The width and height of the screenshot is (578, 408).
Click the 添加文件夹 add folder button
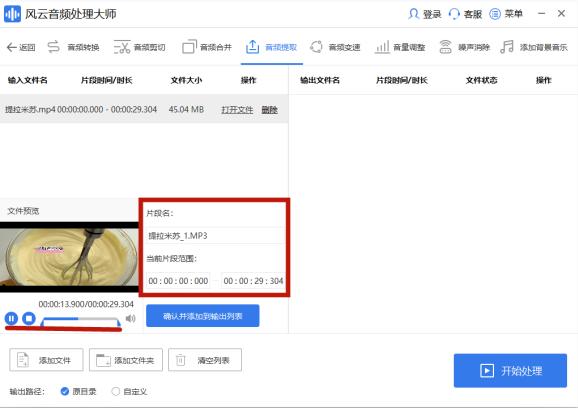[126, 360]
